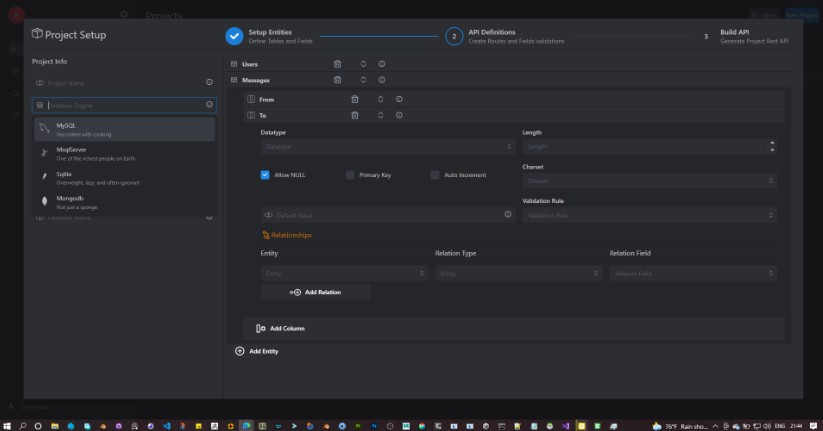Click the info icon in Project Name field
This screenshot has height=431, width=823.
pyautogui.click(x=209, y=82)
